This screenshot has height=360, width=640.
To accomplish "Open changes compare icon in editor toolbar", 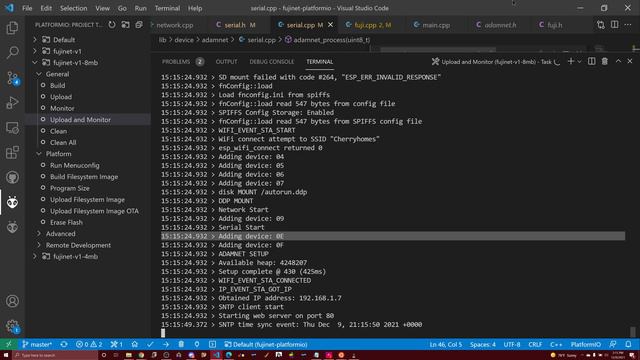I will click(600, 24).
